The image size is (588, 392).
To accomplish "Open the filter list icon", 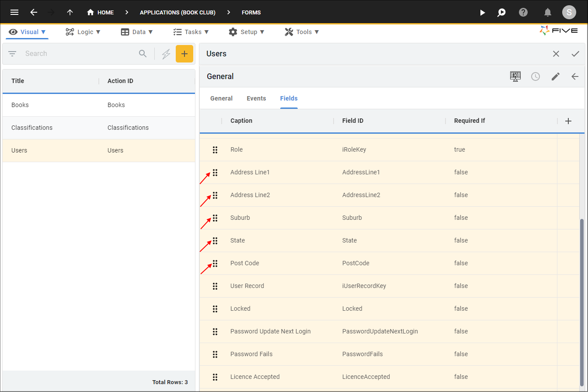I will pyautogui.click(x=12, y=54).
